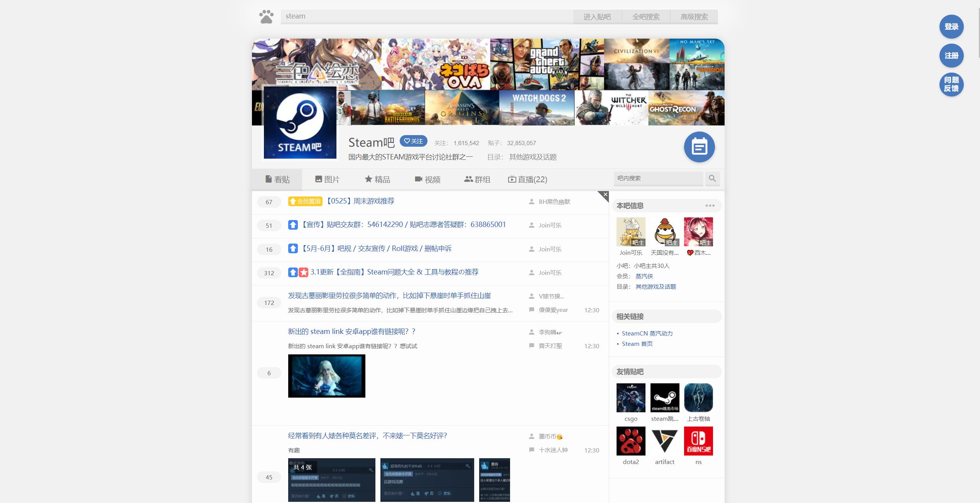This screenshot has height=503, width=980.
Task: Open the steam link 安卓app post title
Action: coord(351,332)
